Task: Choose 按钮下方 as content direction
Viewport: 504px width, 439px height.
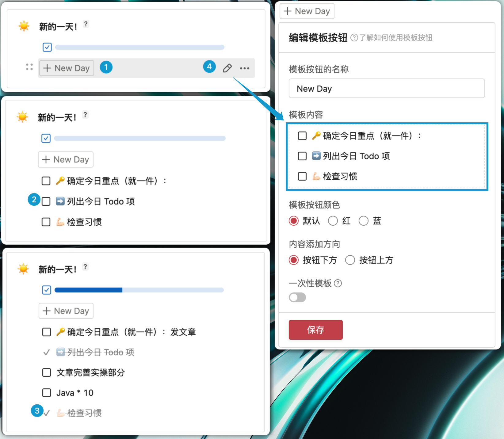Action: click(x=294, y=260)
